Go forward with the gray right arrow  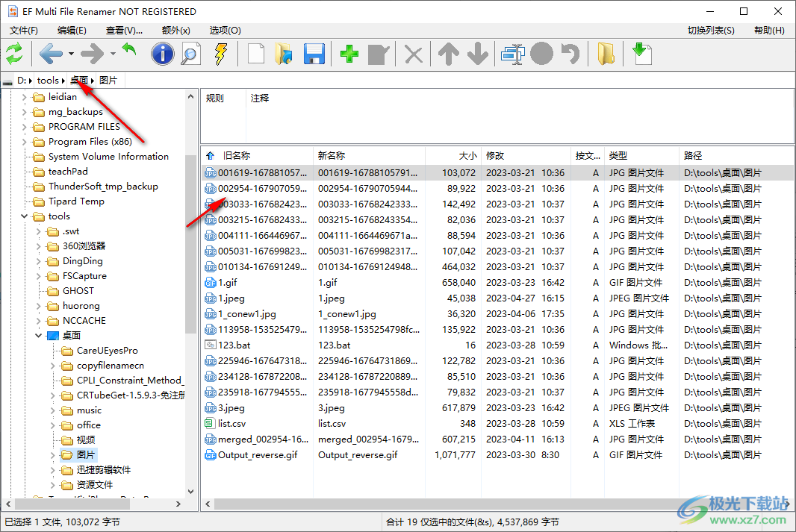93,54
